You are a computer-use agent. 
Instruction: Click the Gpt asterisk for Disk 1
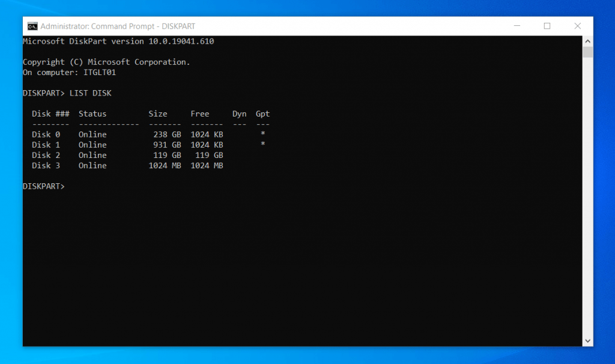(x=263, y=144)
